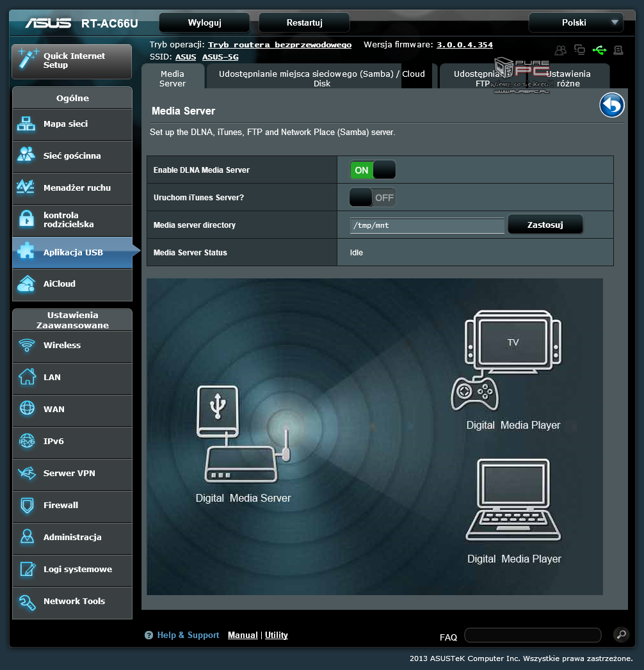Turn off the DLNA Media Server switch

tap(373, 170)
